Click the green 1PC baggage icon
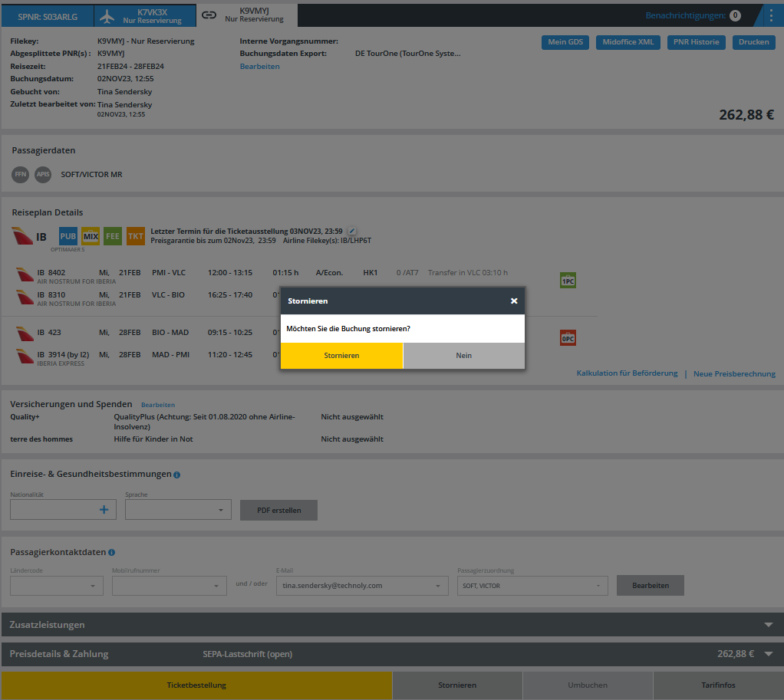Screen dimensions: 784x700 coord(568,281)
